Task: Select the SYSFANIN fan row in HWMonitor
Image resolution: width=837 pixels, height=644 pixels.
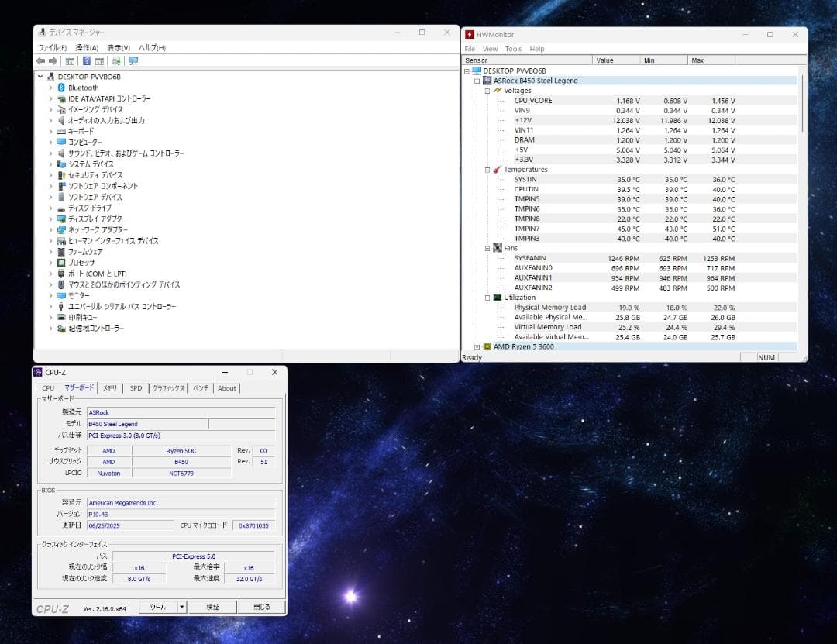Action: (631, 258)
